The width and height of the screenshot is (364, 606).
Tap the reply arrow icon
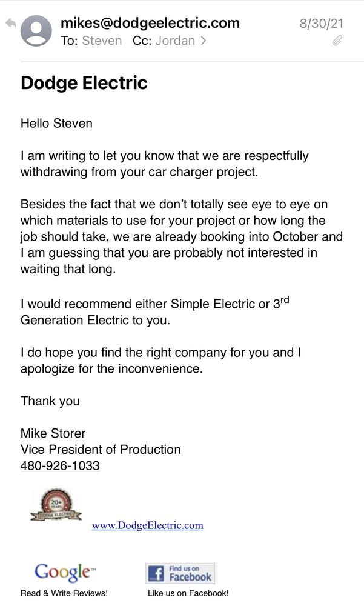coord(10,24)
